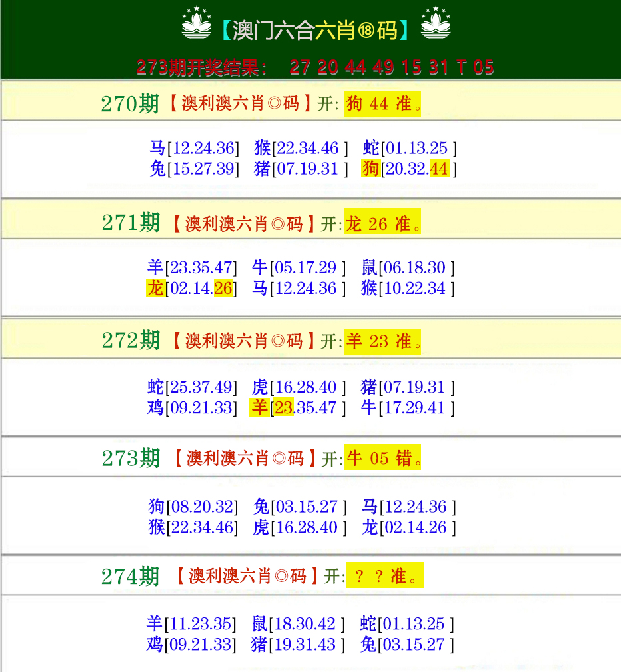Viewport: 621px width, 672px height.
Task: Click highlighted number 44 in the 狗 entry
Action: [438, 169]
